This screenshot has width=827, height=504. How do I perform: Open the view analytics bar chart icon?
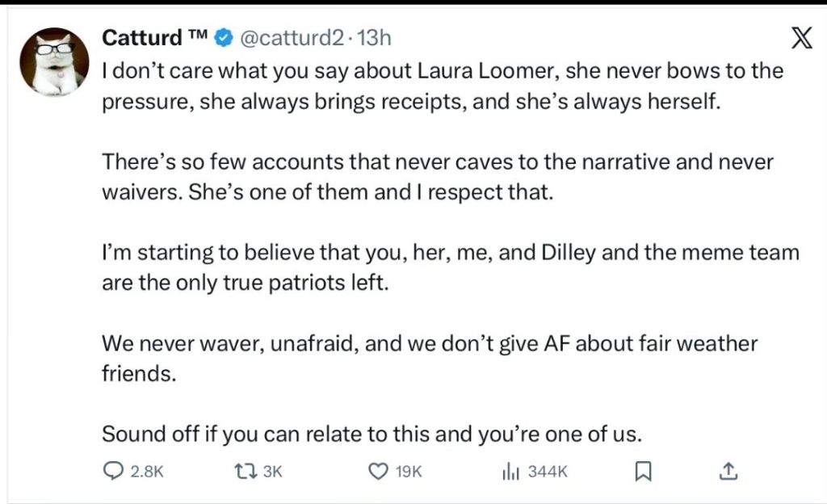(x=509, y=472)
